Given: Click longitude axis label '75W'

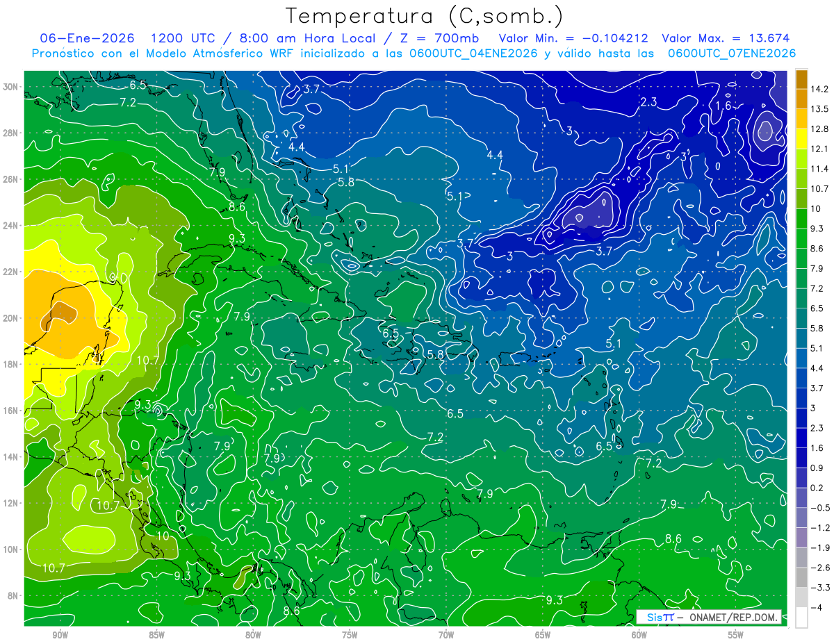Looking at the screenshot, I should [350, 636].
